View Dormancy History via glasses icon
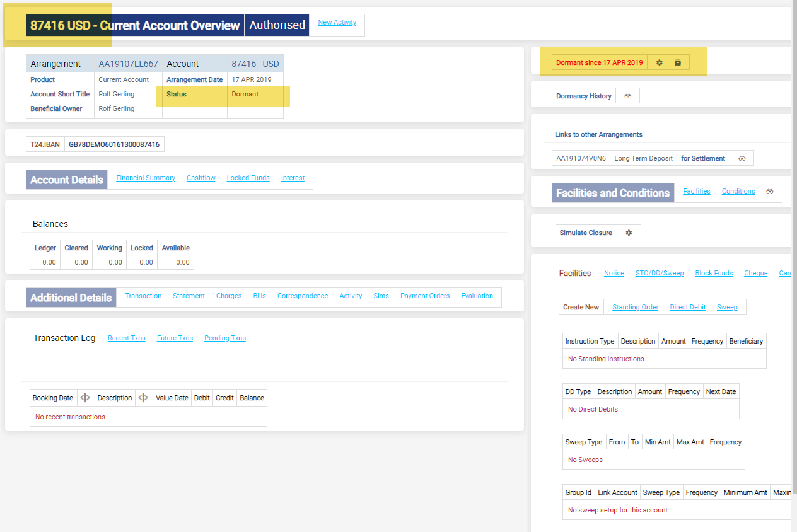 pos(628,96)
